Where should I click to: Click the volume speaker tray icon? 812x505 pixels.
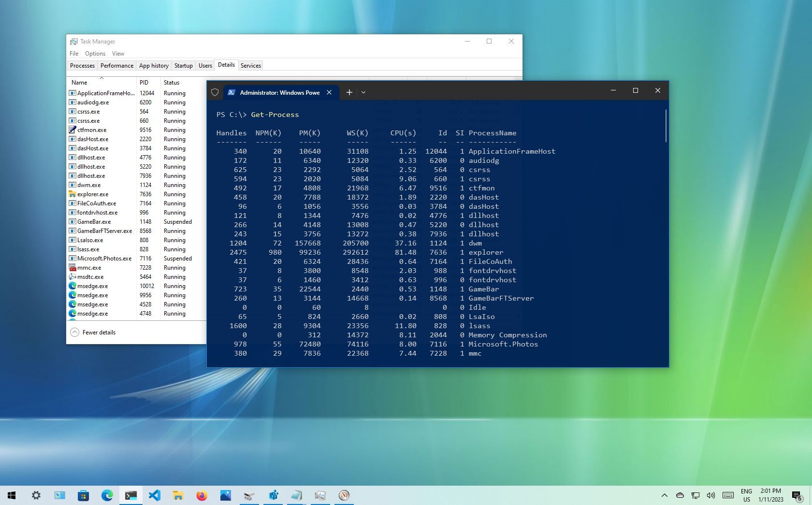(710, 495)
